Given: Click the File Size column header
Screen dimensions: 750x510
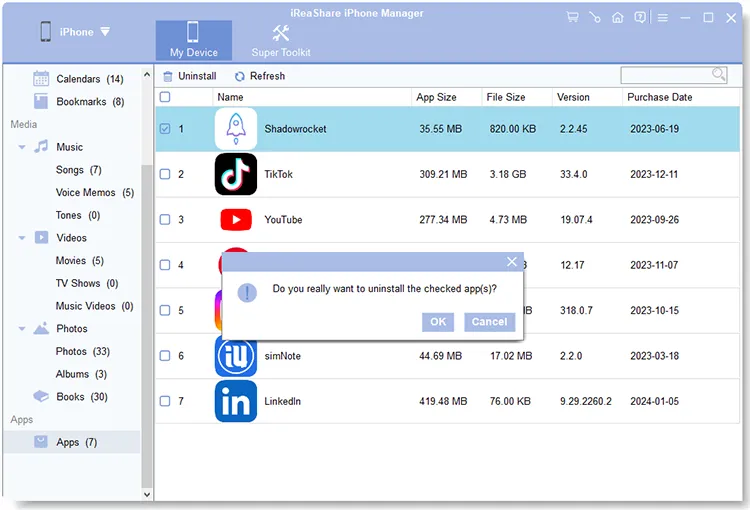Looking at the screenshot, I should [506, 97].
